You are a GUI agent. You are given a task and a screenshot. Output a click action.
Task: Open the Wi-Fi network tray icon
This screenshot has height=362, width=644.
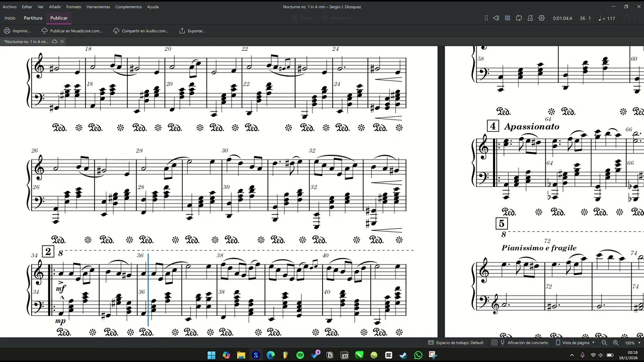pyautogui.click(x=593, y=355)
